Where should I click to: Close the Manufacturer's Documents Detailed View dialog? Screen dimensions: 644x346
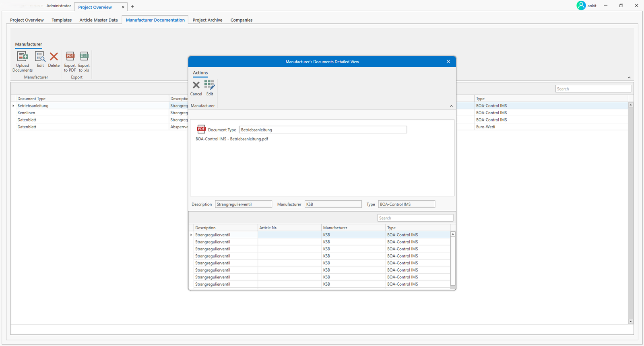coord(448,62)
